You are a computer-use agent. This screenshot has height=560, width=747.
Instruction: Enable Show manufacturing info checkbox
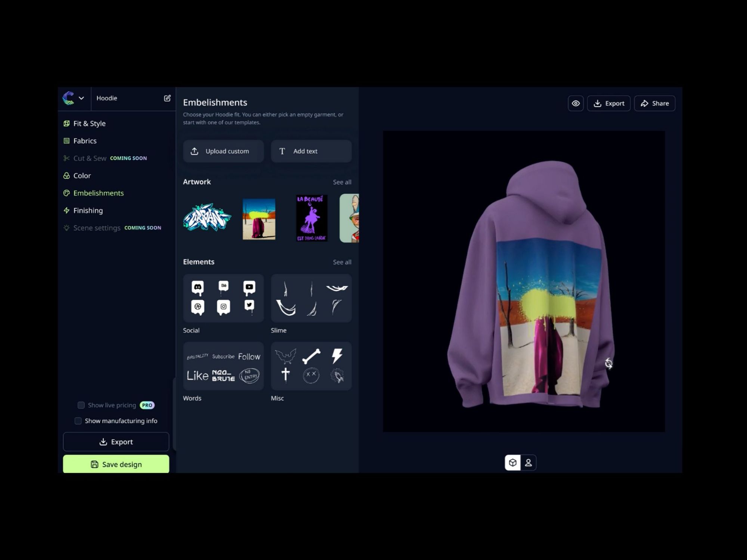coord(78,421)
